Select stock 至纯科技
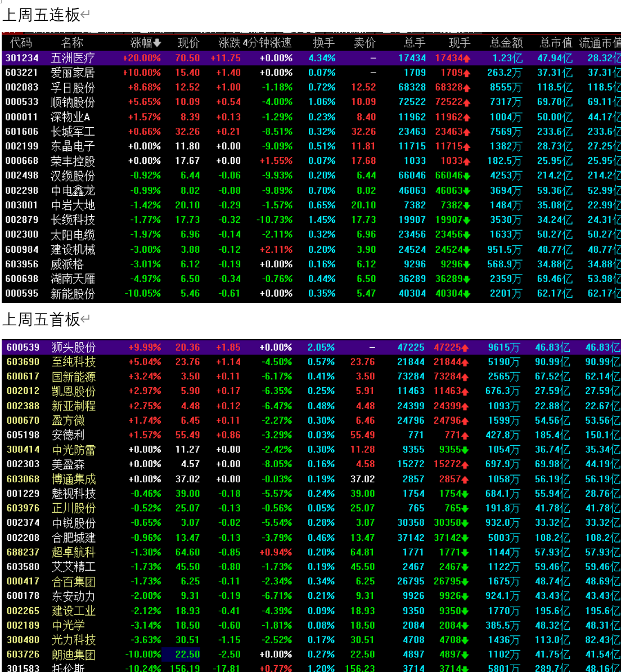Image resolution: width=621 pixels, height=672 pixels. 74,362
